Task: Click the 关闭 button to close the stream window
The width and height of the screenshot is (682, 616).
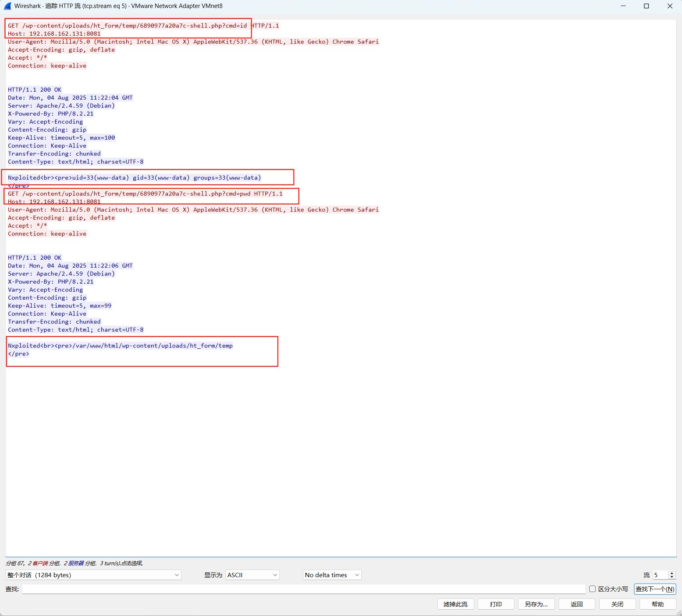Action: (617, 604)
